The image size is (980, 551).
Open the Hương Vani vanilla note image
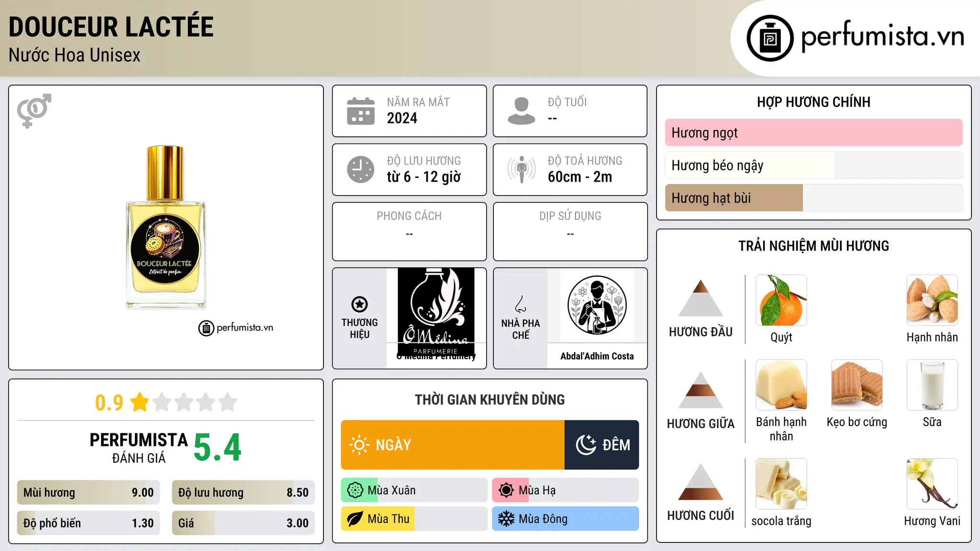932,484
